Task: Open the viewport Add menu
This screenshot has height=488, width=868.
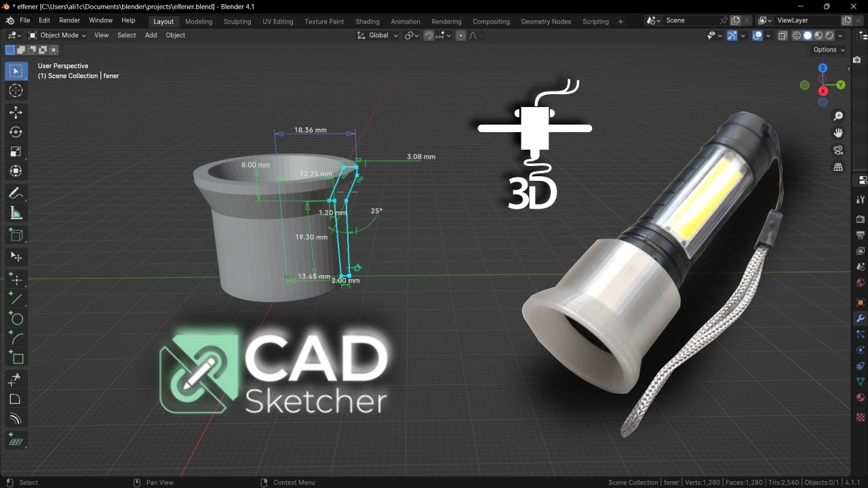Action: point(151,35)
